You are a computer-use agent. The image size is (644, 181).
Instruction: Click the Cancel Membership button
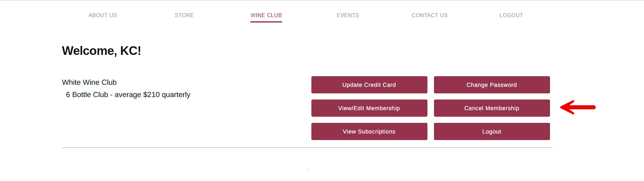492,108
